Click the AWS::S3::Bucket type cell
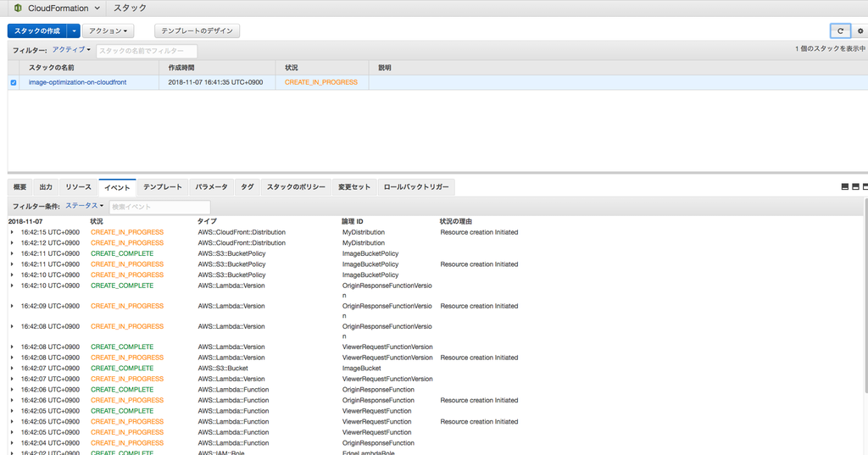 tap(223, 368)
